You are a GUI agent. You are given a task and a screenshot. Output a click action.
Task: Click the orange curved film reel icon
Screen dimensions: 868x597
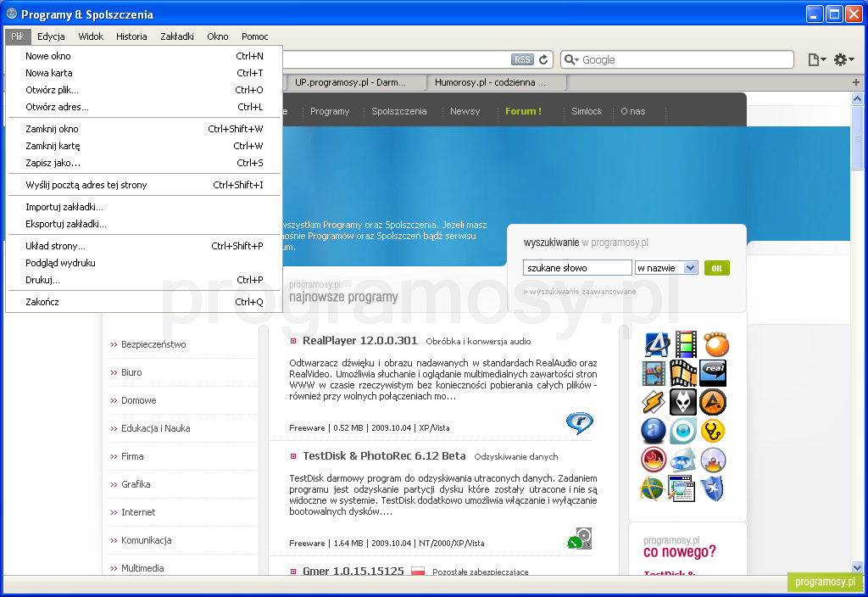point(683,373)
